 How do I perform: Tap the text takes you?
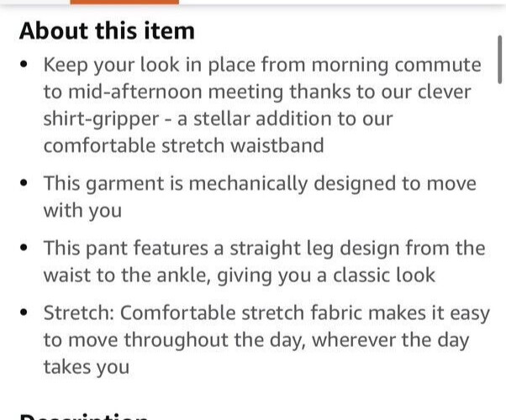pos(87,367)
